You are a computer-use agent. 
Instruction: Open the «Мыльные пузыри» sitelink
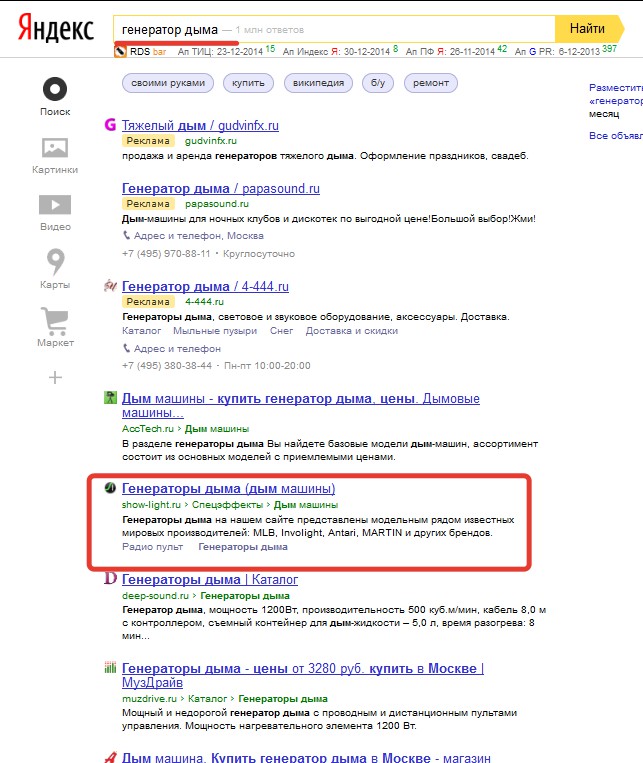[215, 331]
